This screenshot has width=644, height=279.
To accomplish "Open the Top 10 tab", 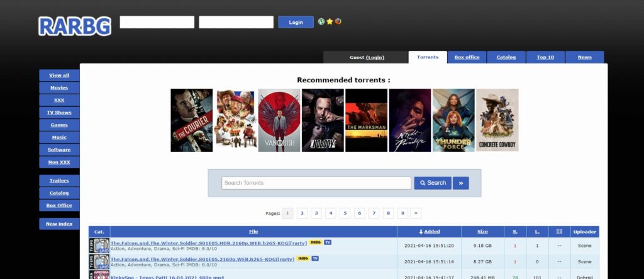I will pyautogui.click(x=545, y=57).
